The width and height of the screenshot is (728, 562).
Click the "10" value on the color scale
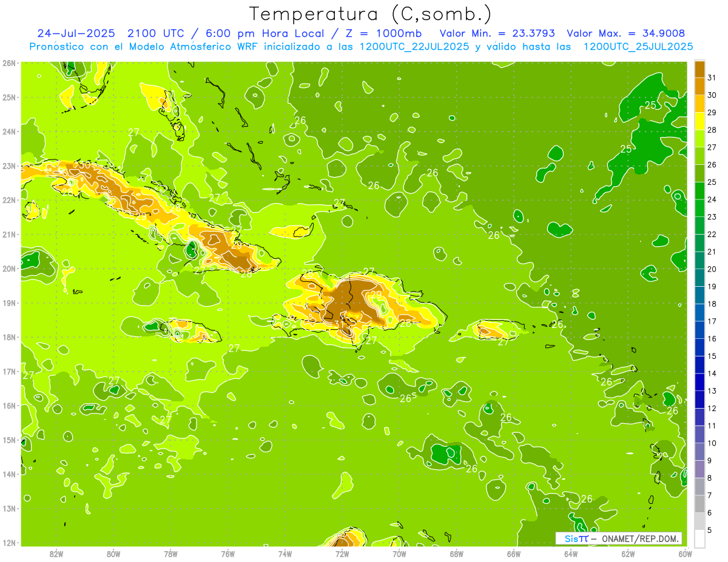[x=712, y=443]
